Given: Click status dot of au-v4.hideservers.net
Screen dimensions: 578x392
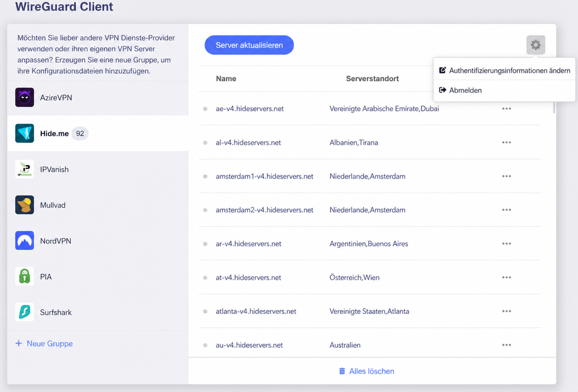Looking at the screenshot, I should click(205, 345).
